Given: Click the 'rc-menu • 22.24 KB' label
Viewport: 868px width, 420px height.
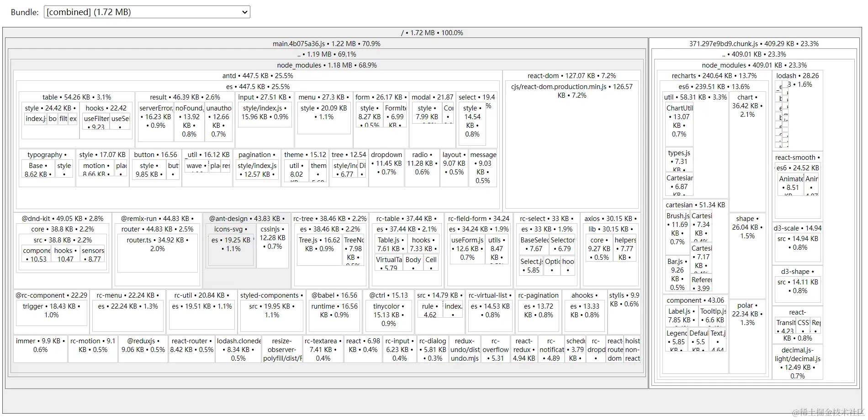Looking at the screenshot, I should pyautogui.click(x=127, y=295).
